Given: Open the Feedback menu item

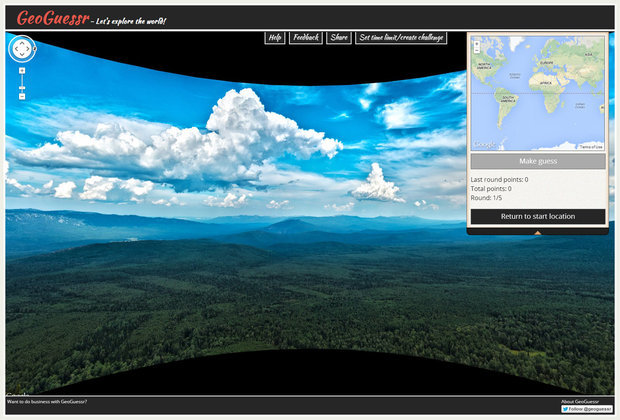Looking at the screenshot, I should click(306, 38).
